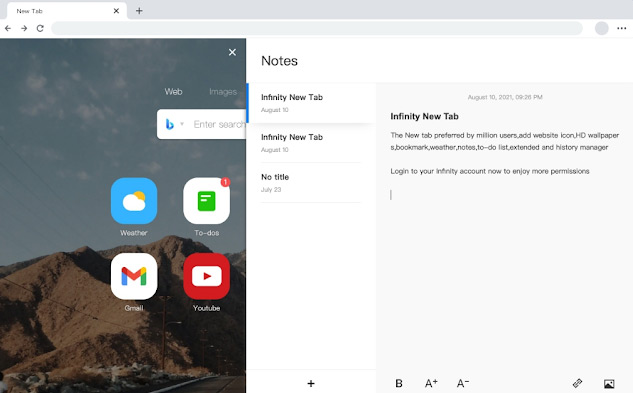
Task: Switch to the Images search tab
Action: click(x=223, y=92)
